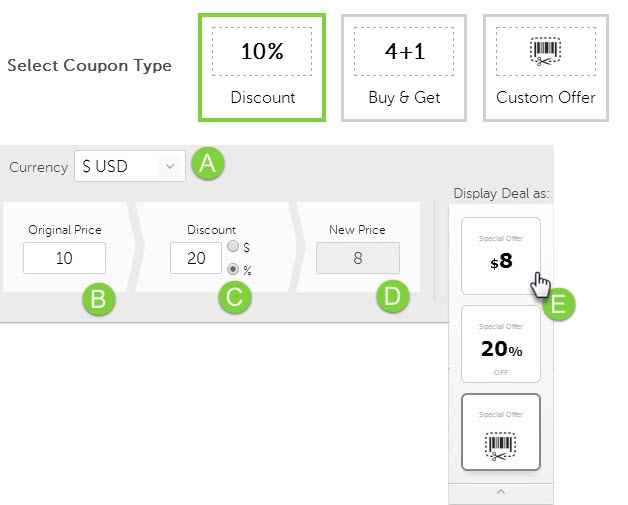This screenshot has height=505, width=628.
Task: Switch to the Buy & Get label
Action: pyautogui.click(x=404, y=98)
